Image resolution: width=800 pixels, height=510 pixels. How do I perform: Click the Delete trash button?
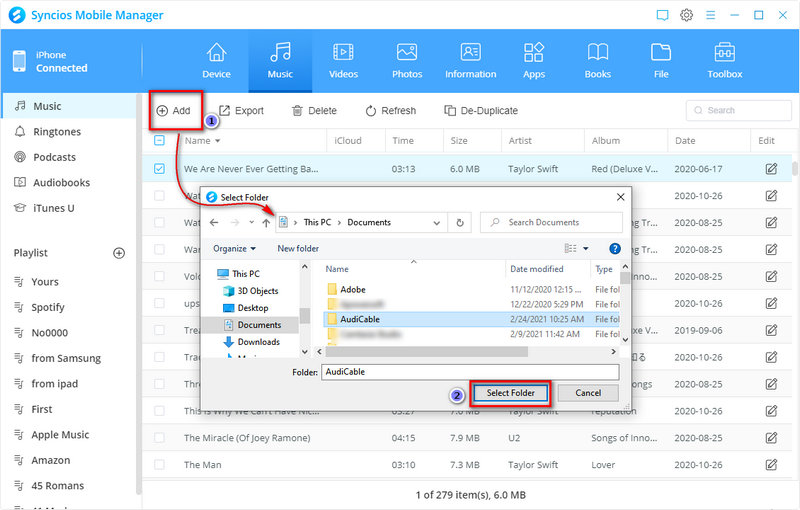(314, 111)
